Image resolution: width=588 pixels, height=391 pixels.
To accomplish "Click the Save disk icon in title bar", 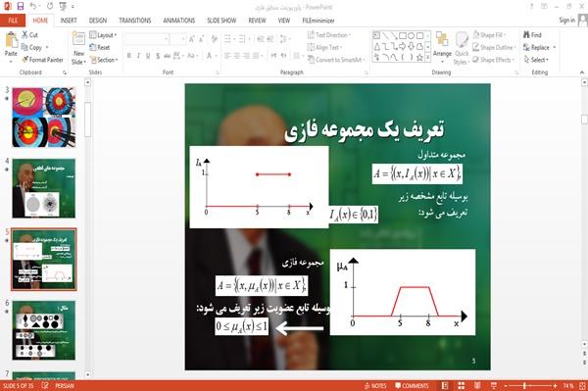I will click(21, 6).
